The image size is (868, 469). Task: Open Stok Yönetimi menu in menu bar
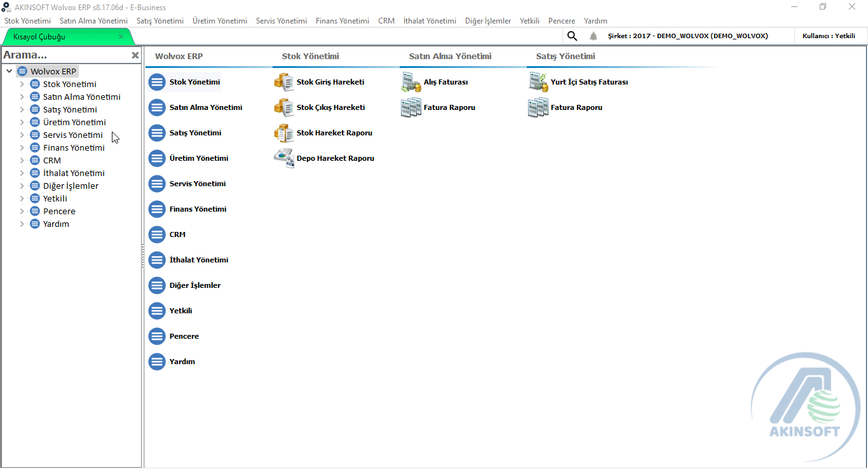tap(27, 21)
